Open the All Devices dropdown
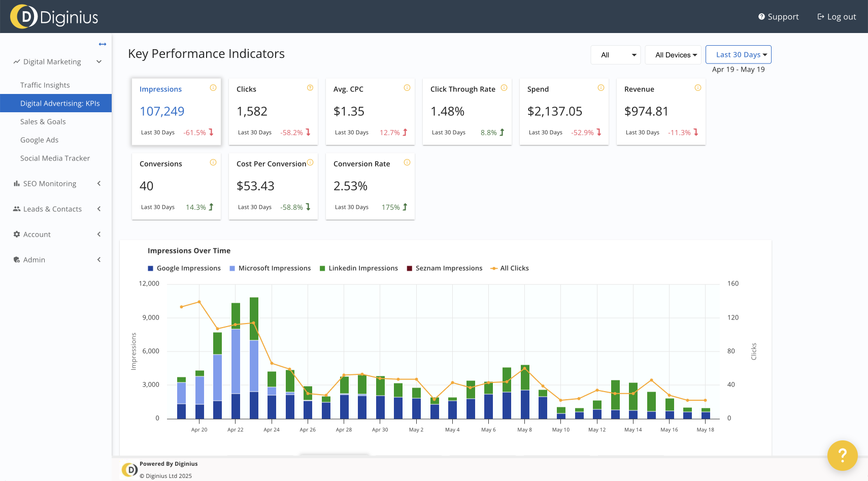Screen dimensions: 868x481 click(x=673, y=55)
